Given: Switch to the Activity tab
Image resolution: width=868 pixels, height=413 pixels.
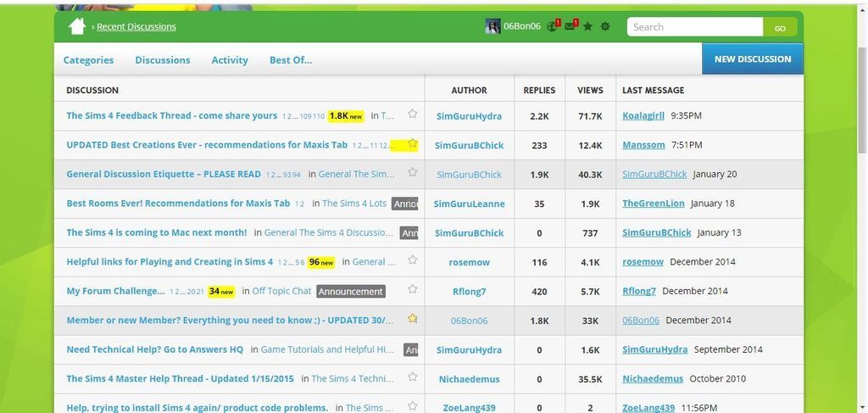Looking at the screenshot, I should tap(230, 60).
